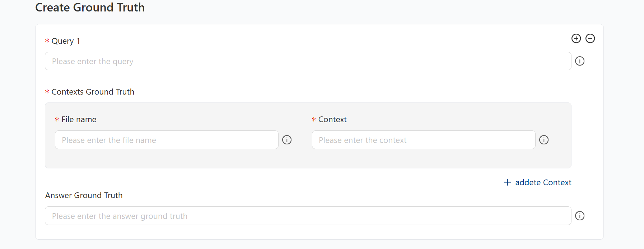Click the 'Create Ground Truth' page heading
The height and width of the screenshot is (249, 644).
(90, 8)
